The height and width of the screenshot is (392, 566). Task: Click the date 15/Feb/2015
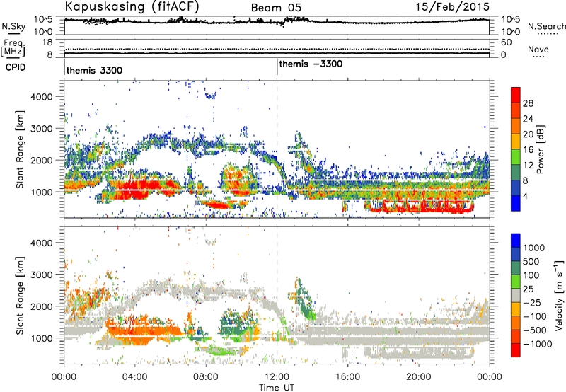click(453, 7)
